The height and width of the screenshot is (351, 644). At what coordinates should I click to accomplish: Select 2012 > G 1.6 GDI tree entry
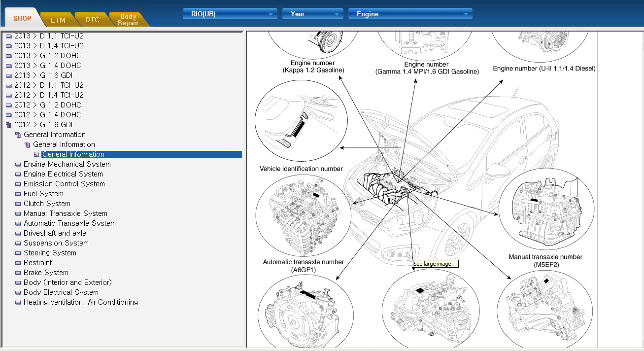coord(43,125)
